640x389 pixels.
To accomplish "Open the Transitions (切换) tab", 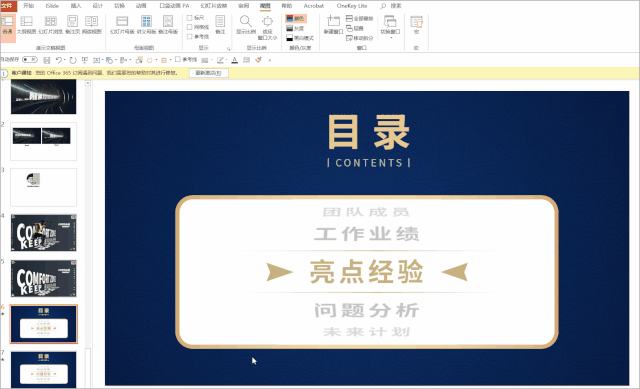I will click(x=120, y=6).
